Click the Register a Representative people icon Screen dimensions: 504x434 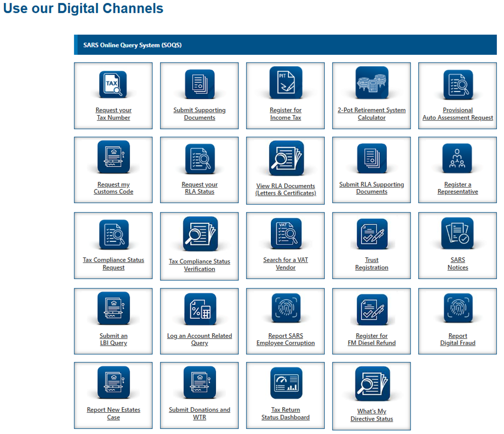pyautogui.click(x=457, y=158)
